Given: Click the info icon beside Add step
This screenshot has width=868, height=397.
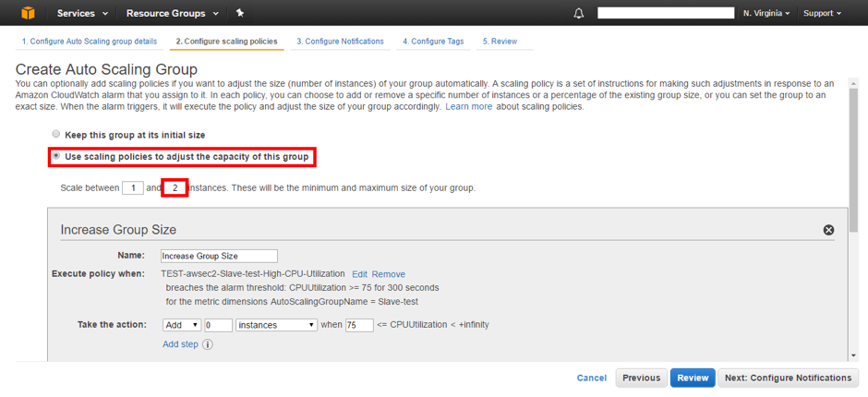Looking at the screenshot, I should (x=208, y=345).
